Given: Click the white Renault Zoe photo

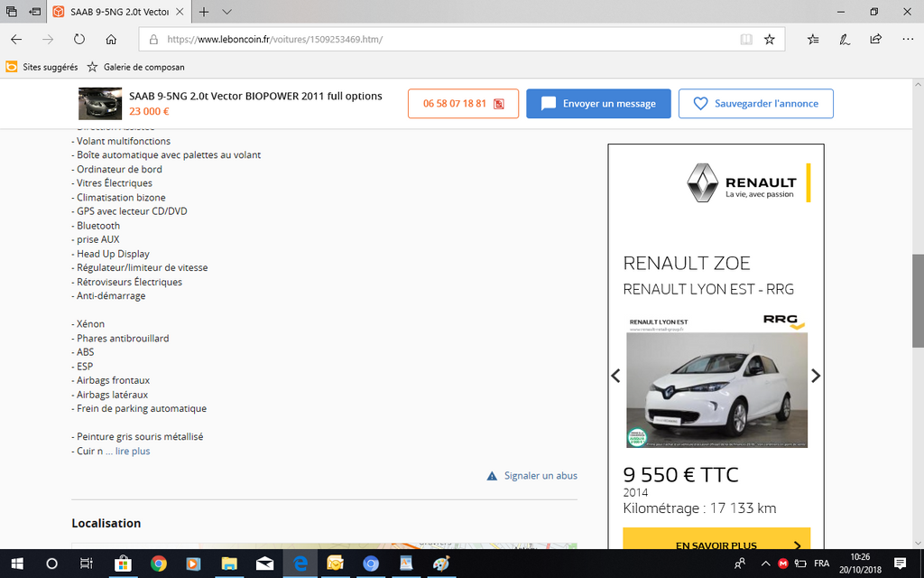Looking at the screenshot, I should [716, 390].
